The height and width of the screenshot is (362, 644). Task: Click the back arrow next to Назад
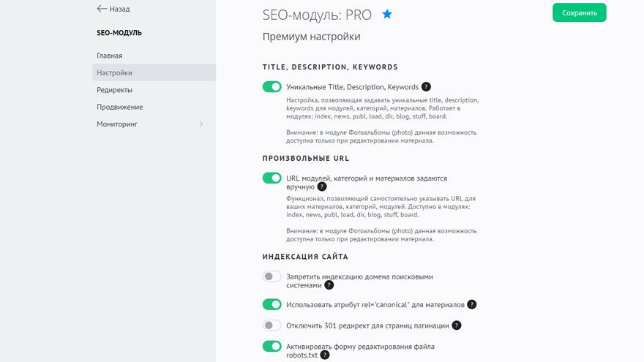tap(102, 9)
